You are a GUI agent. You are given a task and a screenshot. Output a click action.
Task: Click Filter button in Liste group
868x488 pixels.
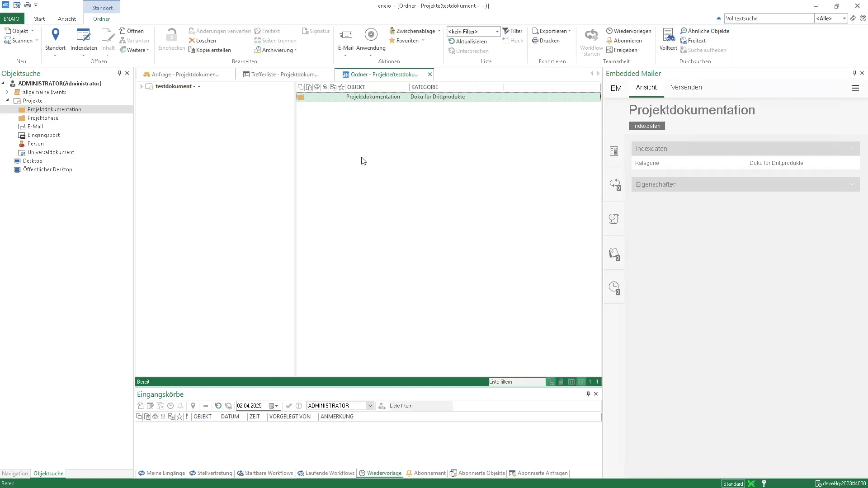[512, 31]
